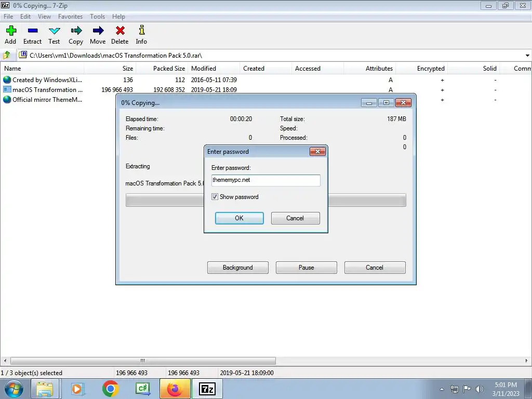Screen dimensions: 532x399
Task: Untick the Show password checkbox
Action: (215, 197)
